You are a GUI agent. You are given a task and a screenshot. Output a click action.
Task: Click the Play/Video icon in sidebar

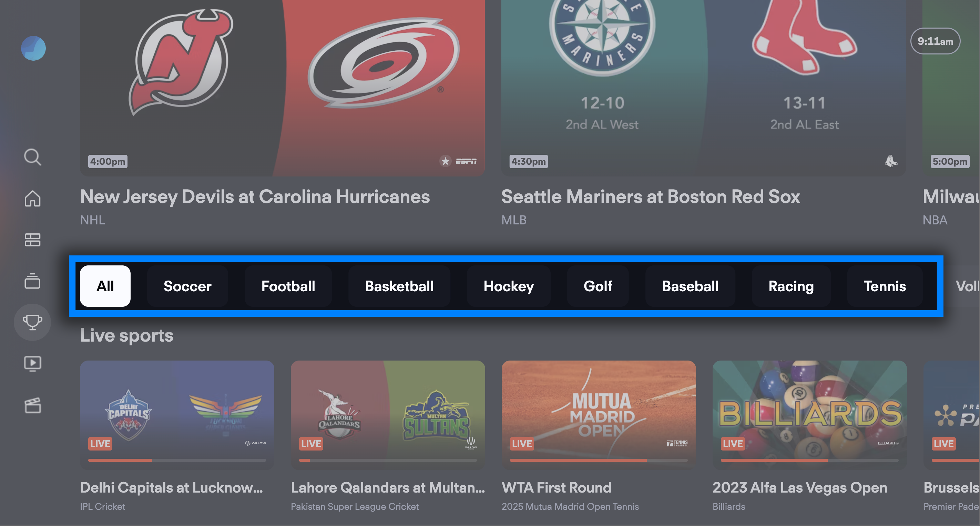tap(32, 363)
